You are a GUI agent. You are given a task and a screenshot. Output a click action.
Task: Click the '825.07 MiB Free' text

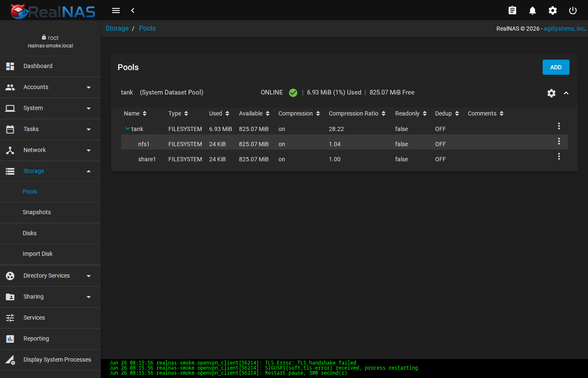[x=392, y=92]
